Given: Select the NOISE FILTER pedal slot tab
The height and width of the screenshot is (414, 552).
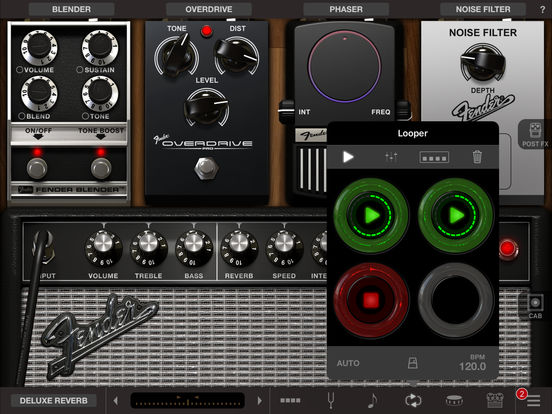Looking at the screenshot, I should (x=483, y=9).
